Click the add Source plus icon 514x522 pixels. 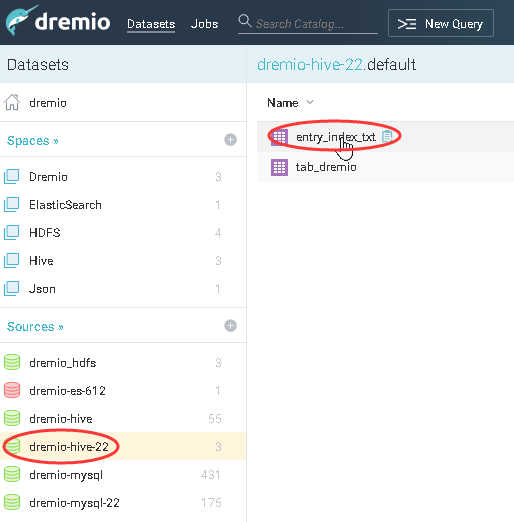point(230,326)
